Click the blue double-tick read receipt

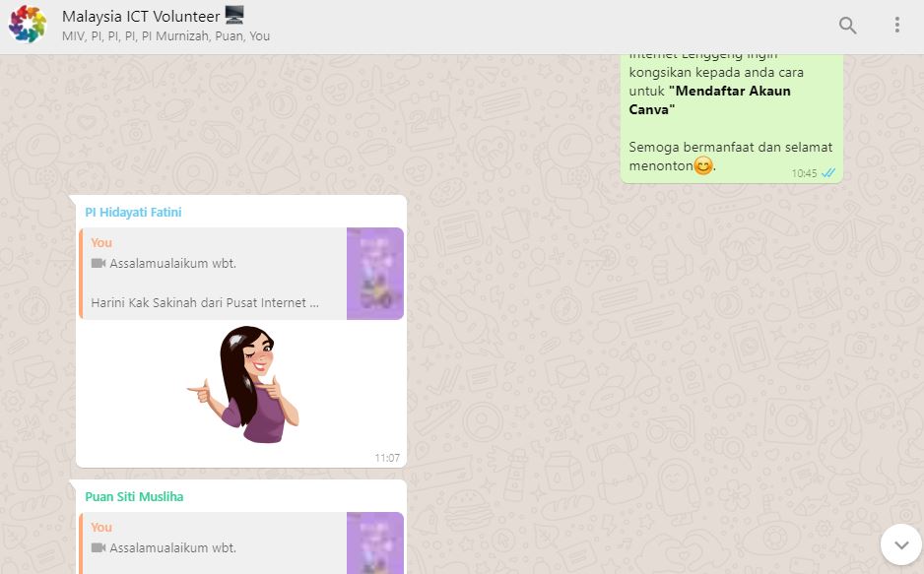[x=828, y=172]
